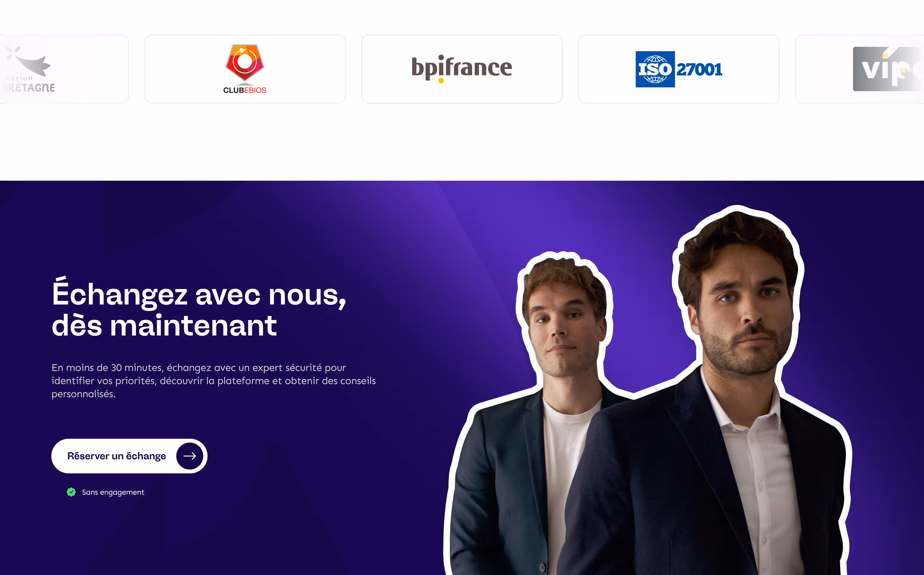This screenshot has width=924, height=575.
Task: Click the arrow icon inside the reservation button
Action: pyautogui.click(x=190, y=456)
